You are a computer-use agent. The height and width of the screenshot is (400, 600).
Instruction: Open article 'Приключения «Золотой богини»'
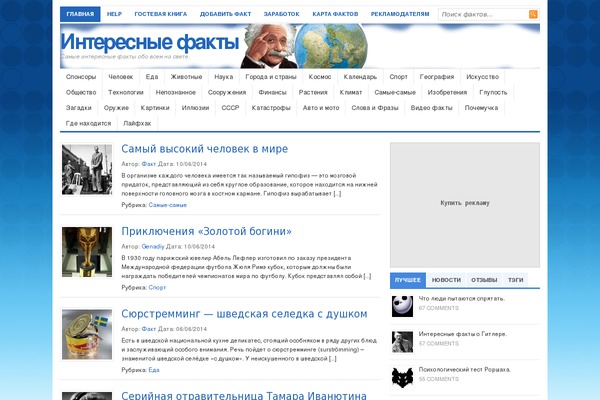pyautogui.click(x=206, y=231)
